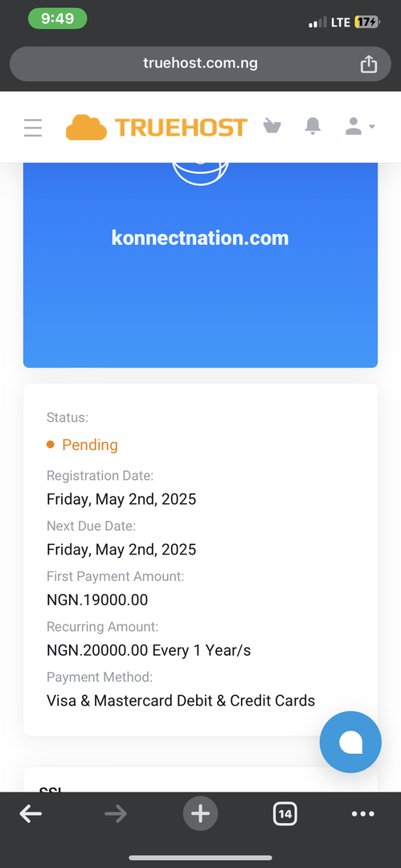Open the notifications bell
Image resolution: width=401 pixels, height=868 pixels.
tap(313, 125)
